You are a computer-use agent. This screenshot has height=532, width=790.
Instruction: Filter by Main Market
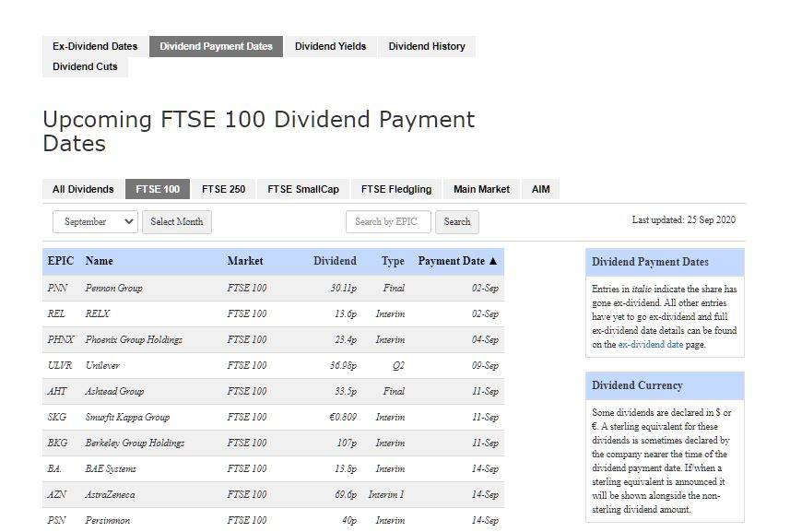(x=482, y=189)
